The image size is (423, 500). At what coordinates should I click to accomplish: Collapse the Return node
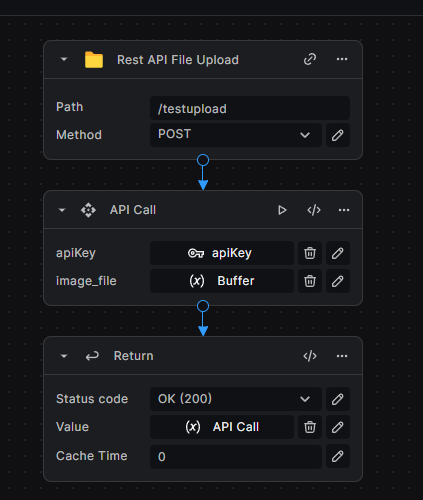[x=64, y=356]
